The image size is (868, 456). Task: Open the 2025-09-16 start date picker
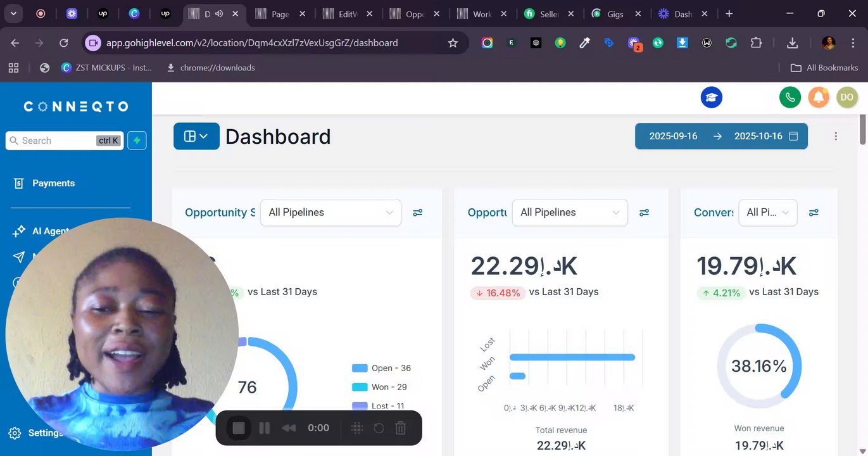(x=673, y=136)
